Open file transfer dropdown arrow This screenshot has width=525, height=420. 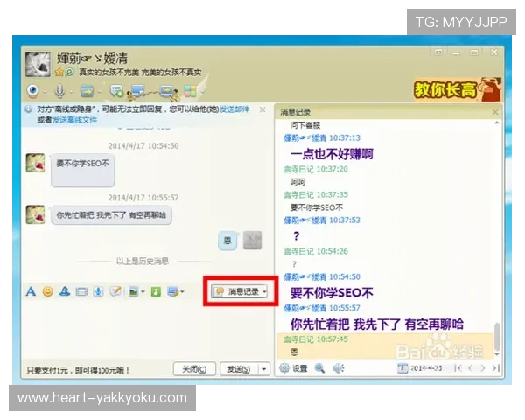click(x=99, y=91)
